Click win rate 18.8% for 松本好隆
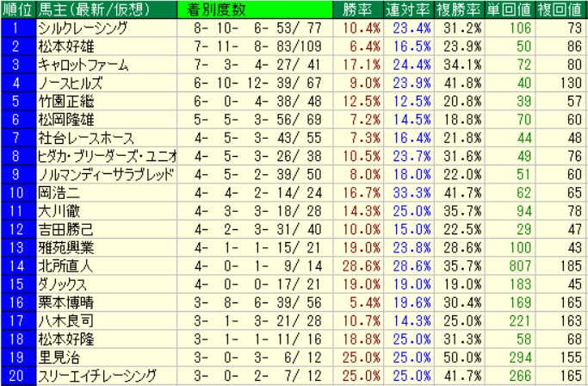Image resolution: width=588 pixels, height=386 pixels. pos(362,339)
